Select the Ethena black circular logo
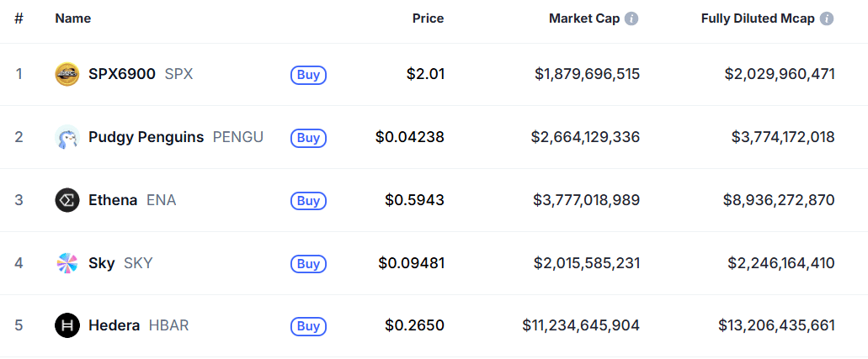Image resolution: width=868 pixels, height=359 pixels. (67, 200)
